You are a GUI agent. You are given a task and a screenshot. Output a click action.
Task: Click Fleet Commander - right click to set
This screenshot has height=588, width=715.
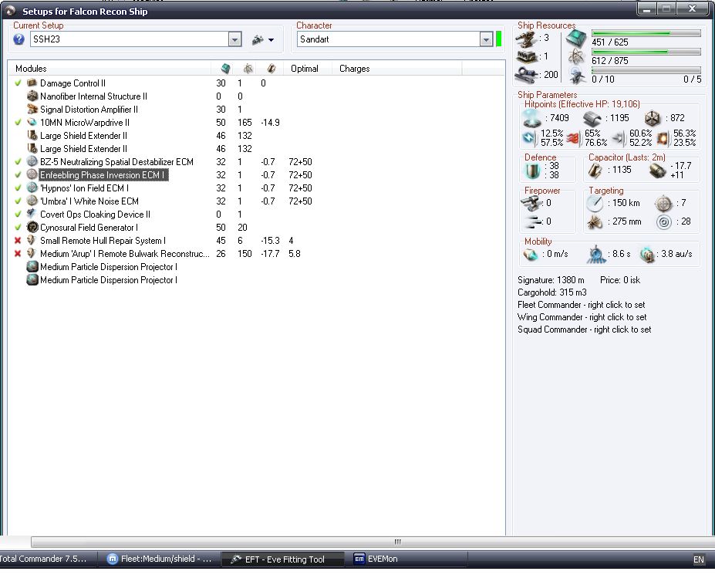[x=582, y=305]
